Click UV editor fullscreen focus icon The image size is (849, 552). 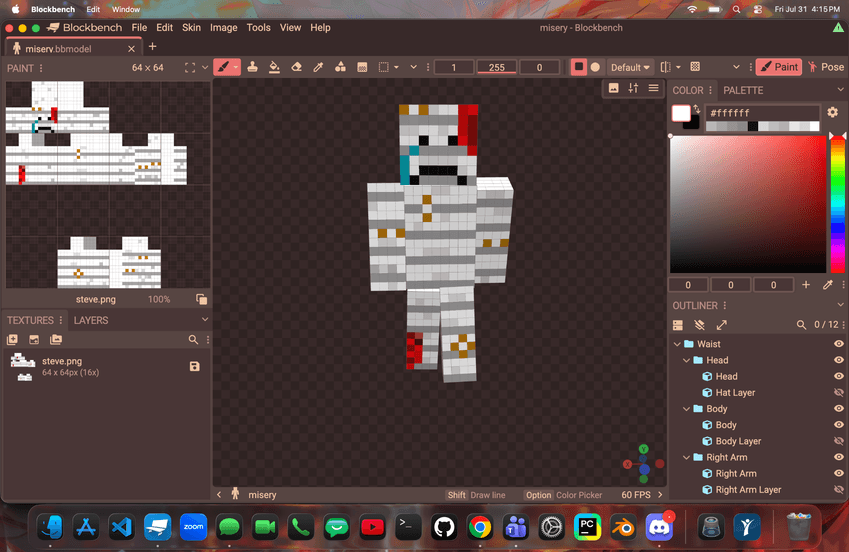click(x=190, y=68)
